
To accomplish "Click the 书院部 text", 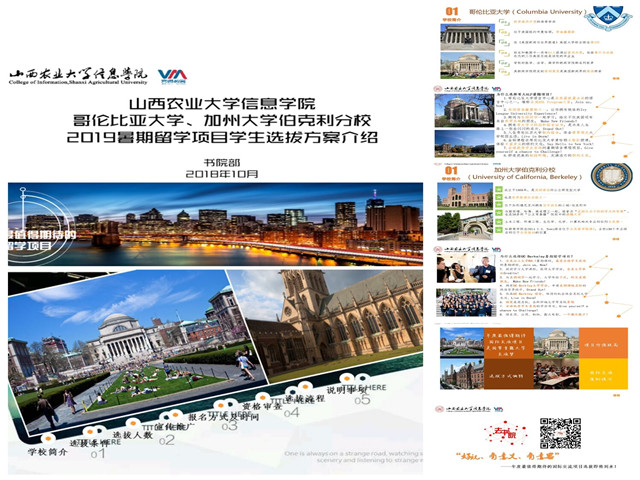I will [222, 162].
